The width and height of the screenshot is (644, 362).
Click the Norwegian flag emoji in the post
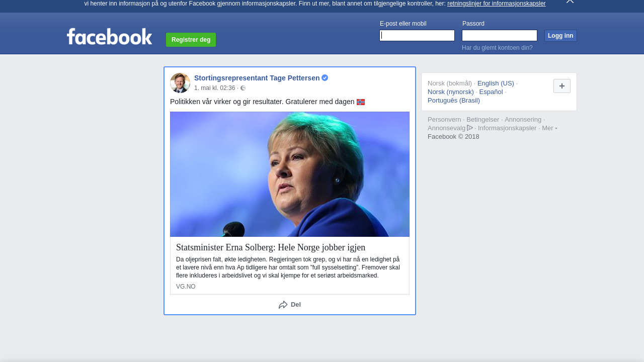point(361,102)
